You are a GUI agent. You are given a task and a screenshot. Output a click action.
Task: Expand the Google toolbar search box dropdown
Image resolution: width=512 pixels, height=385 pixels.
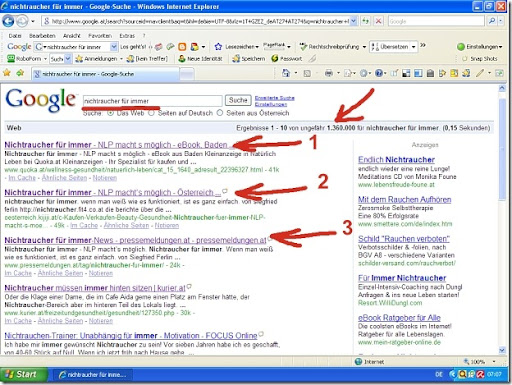point(114,47)
